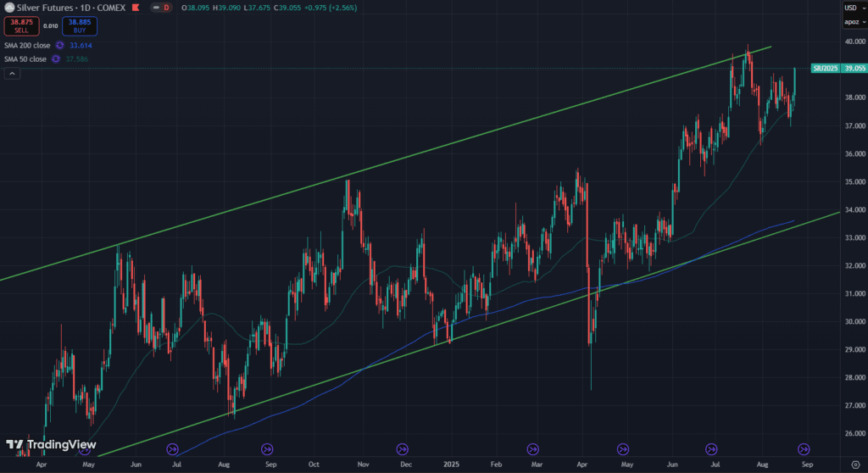868x473 pixels.
Task: Select the SMA 200 close indicator legend
Action: [x=27, y=45]
